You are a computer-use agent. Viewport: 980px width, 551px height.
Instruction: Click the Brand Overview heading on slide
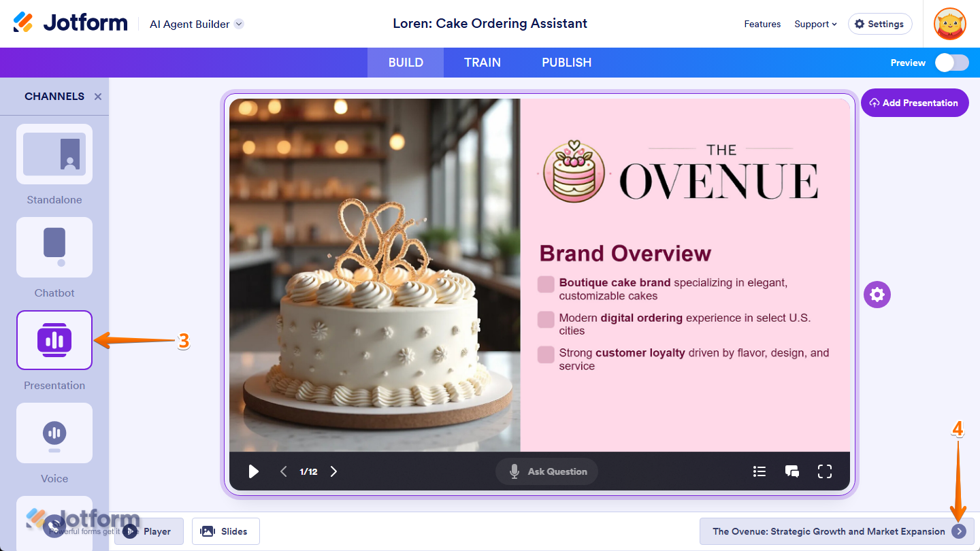(x=625, y=254)
